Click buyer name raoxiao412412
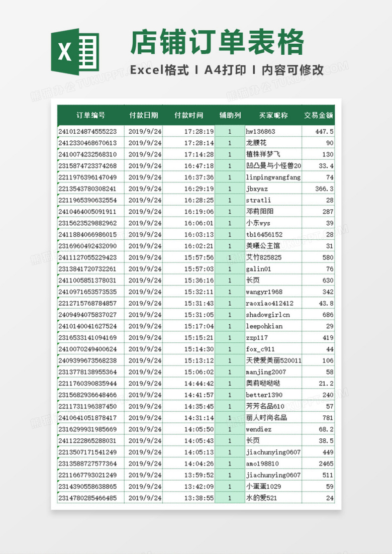The height and width of the screenshot is (554, 392). (x=270, y=303)
